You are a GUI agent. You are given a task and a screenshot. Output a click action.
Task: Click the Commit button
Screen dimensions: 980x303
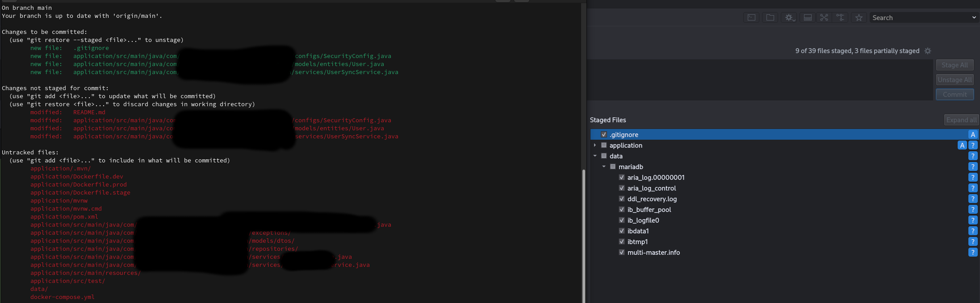click(x=955, y=94)
